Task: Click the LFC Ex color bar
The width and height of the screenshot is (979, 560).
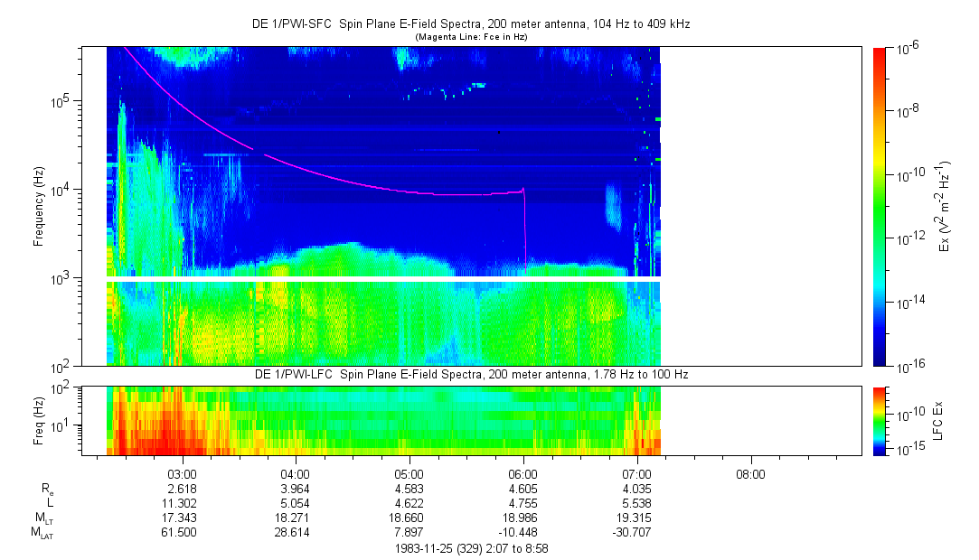Action: pos(880,421)
